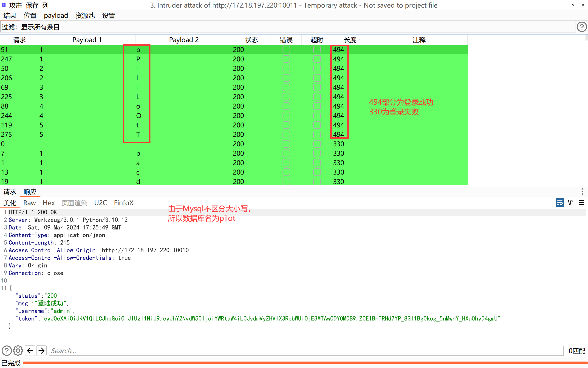Toggle error checkbox for request 247
588x368 pixels.
pos(286,59)
